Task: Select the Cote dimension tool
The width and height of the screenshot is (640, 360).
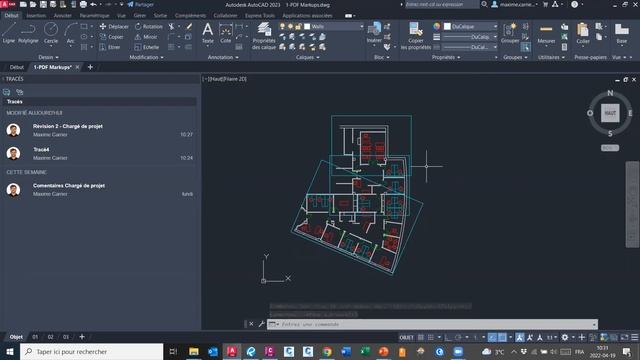Action: (225, 33)
